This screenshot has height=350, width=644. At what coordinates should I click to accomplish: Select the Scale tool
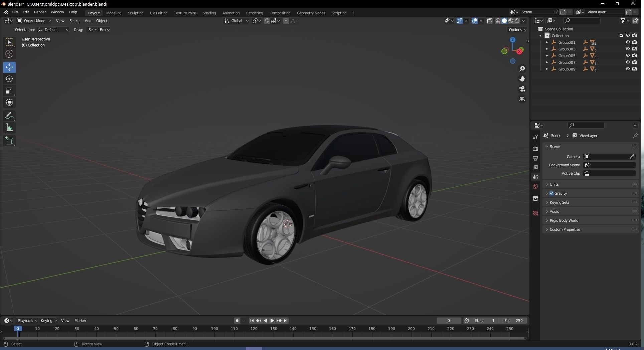[9, 91]
